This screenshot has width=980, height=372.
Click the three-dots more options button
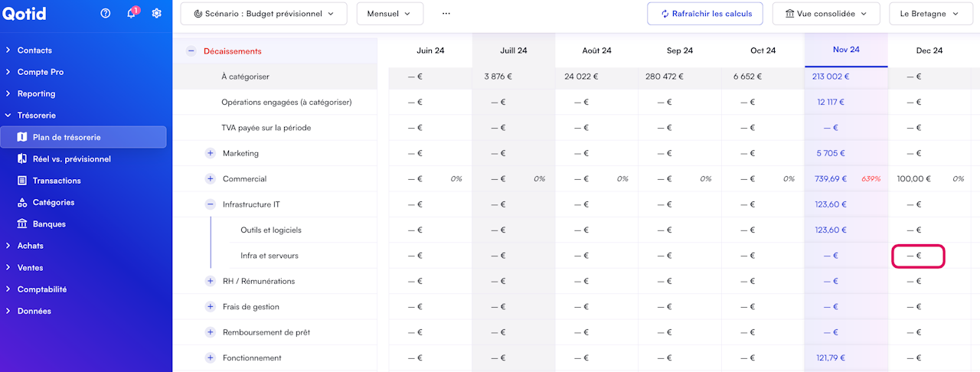tap(446, 14)
